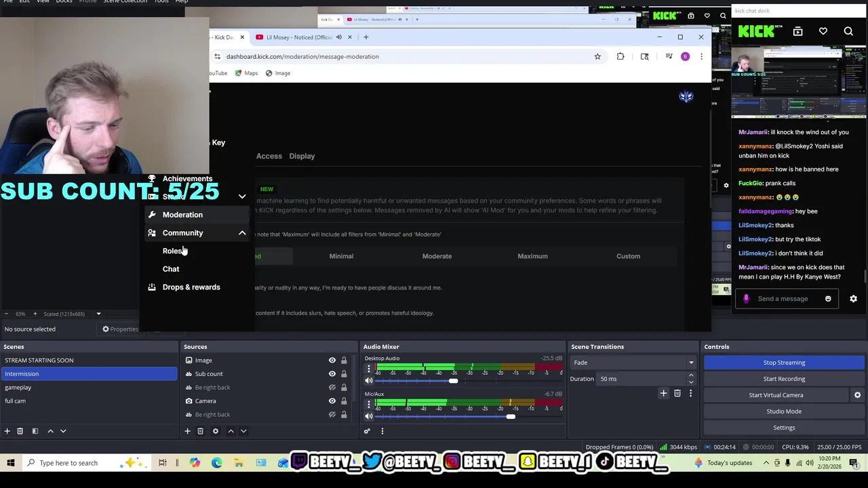Unlock the Camera source lock icon
Screen dimensions: 868x488
pos(344,401)
